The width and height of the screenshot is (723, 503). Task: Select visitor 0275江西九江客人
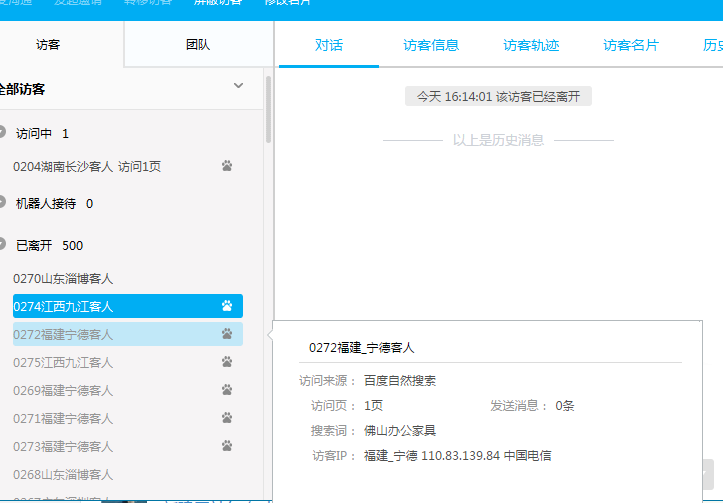[128, 362]
